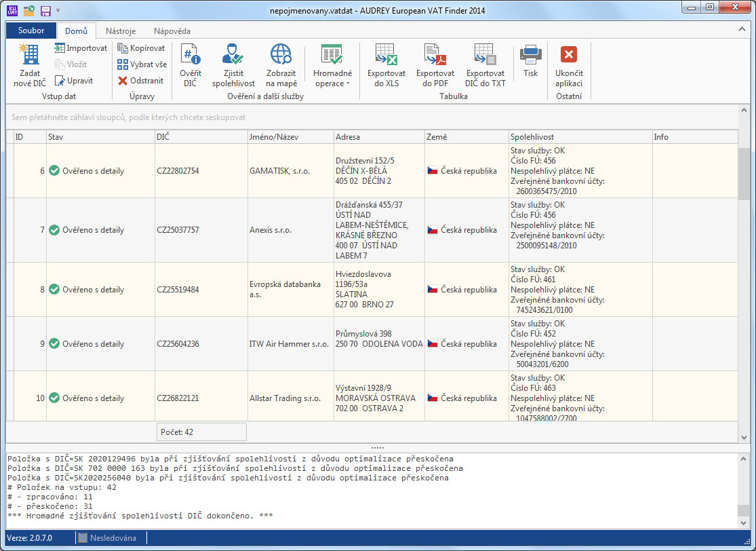Sort by the DIČ column header

[201, 136]
